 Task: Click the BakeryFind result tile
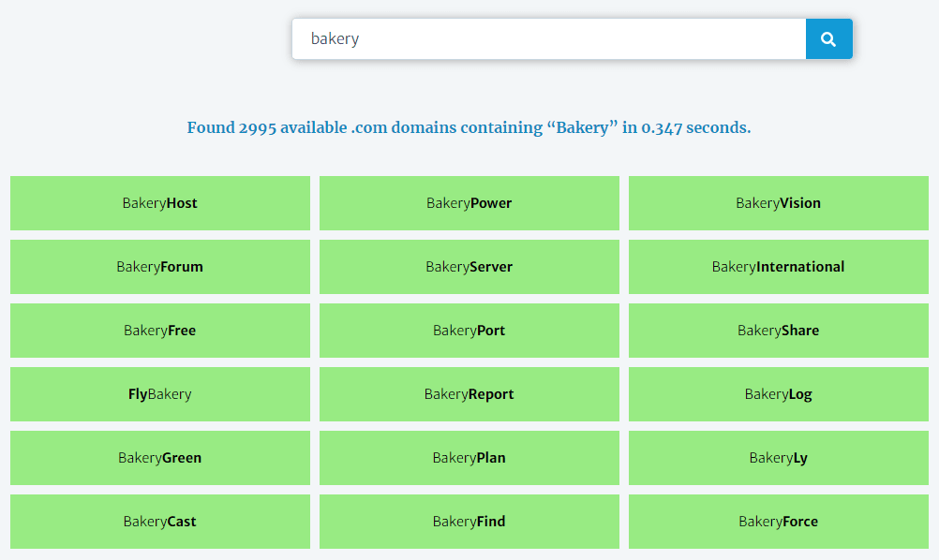pyautogui.click(x=469, y=522)
